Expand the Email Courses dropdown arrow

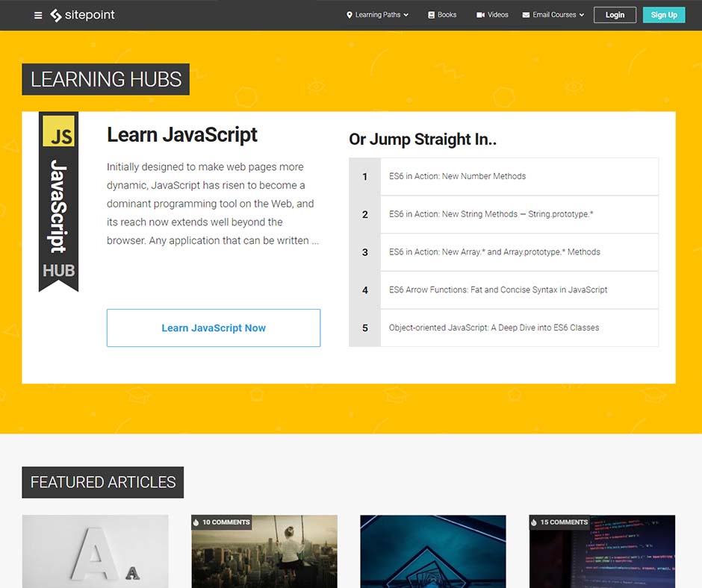pyautogui.click(x=582, y=15)
